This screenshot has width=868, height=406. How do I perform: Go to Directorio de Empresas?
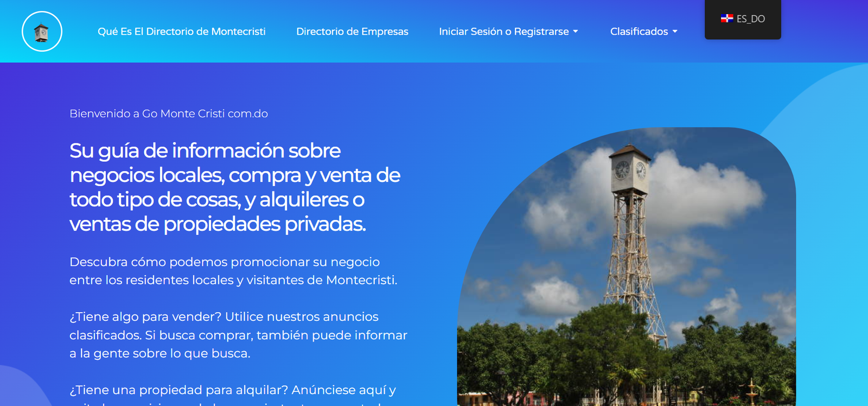(x=352, y=31)
